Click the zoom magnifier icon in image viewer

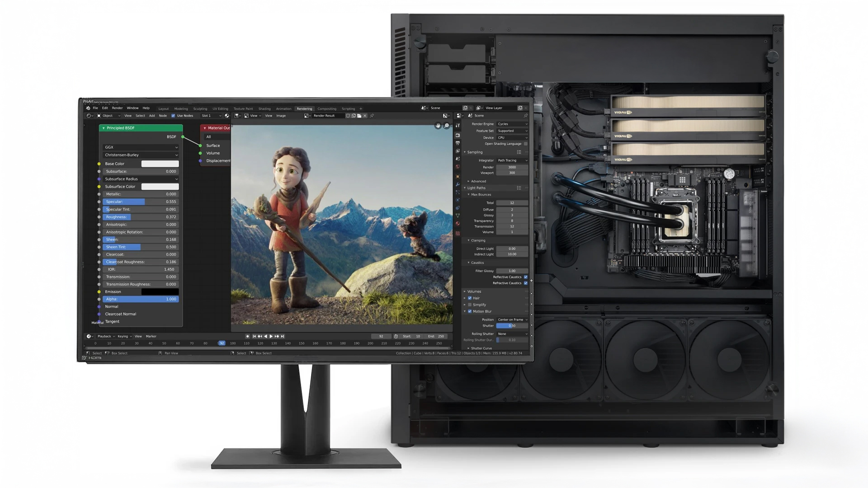click(447, 126)
